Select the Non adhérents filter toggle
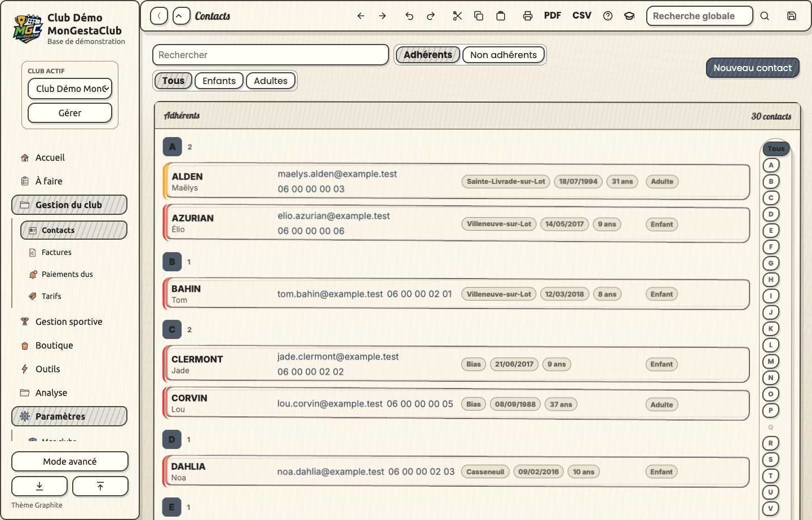The width and height of the screenshot is (812, 520). pyautogui.click(x=504, y=55)
